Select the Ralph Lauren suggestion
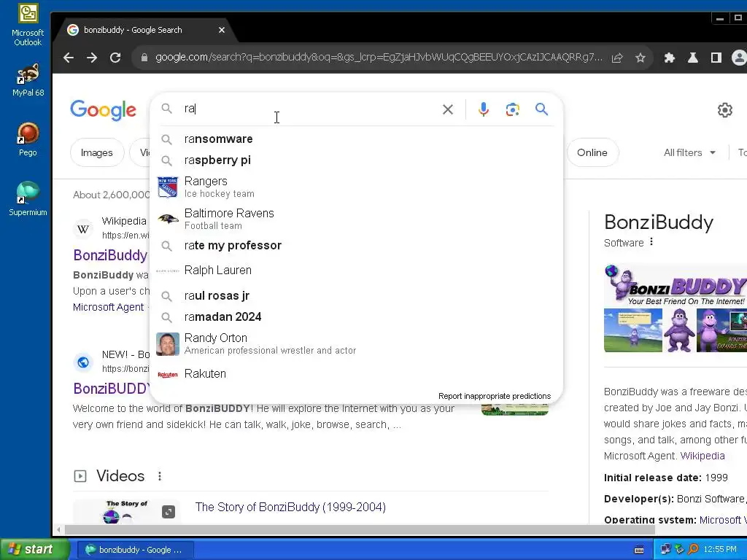The image size is (747, 560). 356,270
